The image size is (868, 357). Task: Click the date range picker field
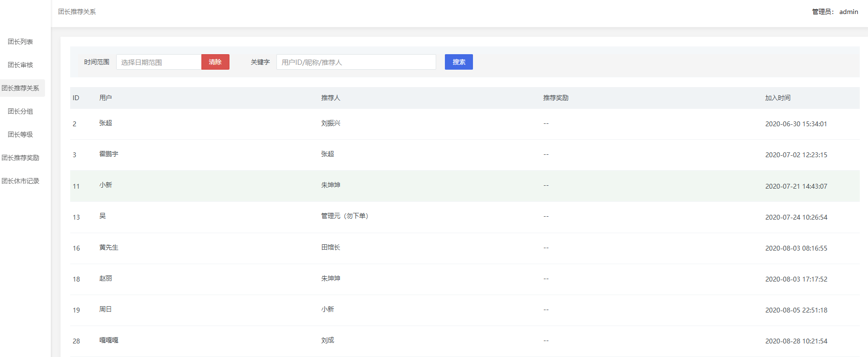[x=158, y=62]
